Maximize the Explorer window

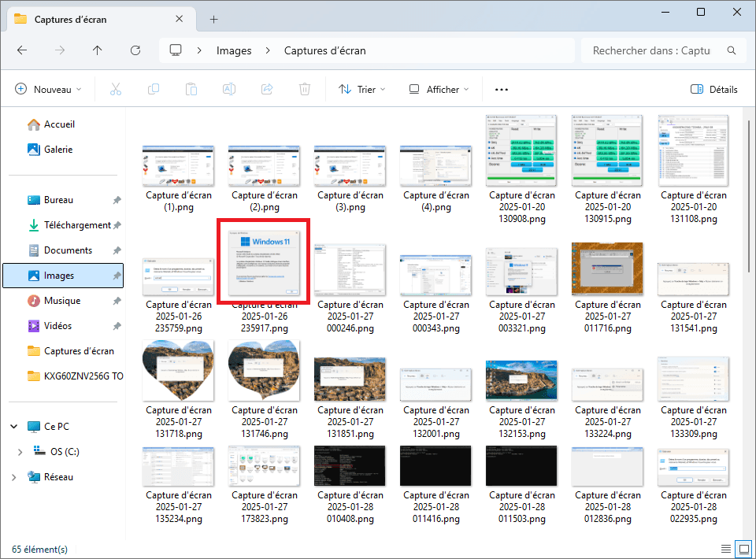[701, 12]
